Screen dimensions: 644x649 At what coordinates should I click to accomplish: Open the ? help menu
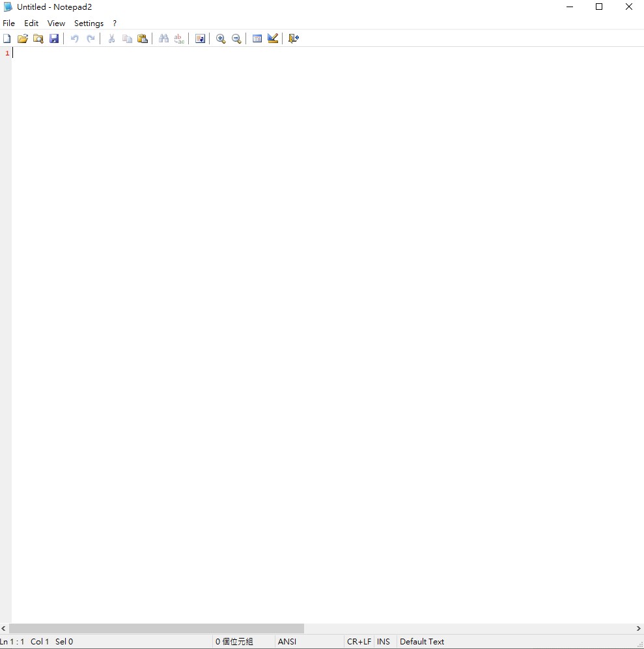coord(115,23)
